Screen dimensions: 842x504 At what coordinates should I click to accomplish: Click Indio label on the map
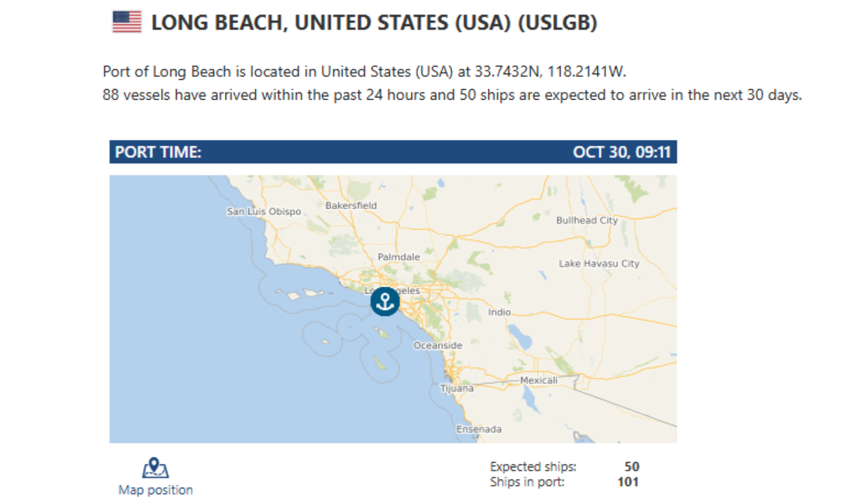coord(499,312)
